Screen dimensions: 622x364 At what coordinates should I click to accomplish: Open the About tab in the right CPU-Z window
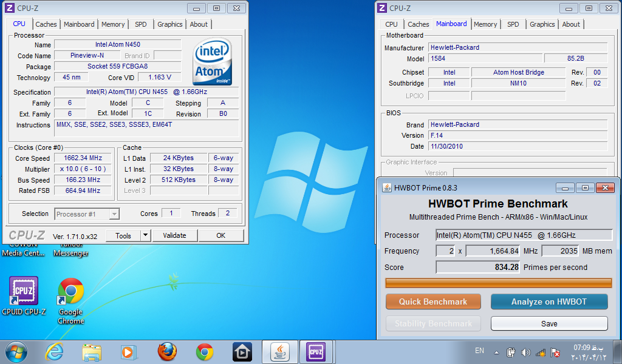pos(571,24)
